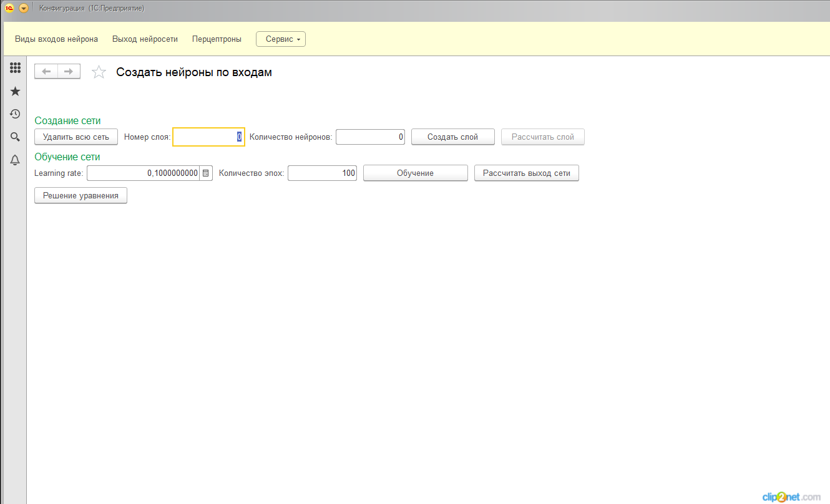The width and height of the screenshot is (830, 504).
Task: Click the Количество эпох label
Action: (251, 173)
